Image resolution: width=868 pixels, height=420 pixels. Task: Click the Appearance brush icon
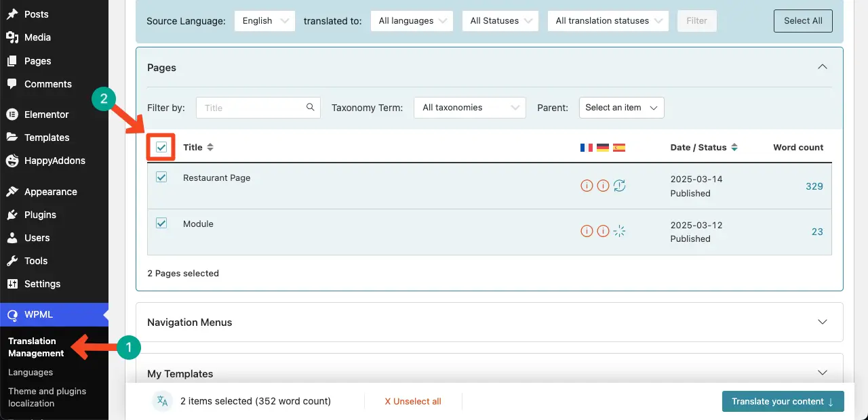tap(12, 192)
